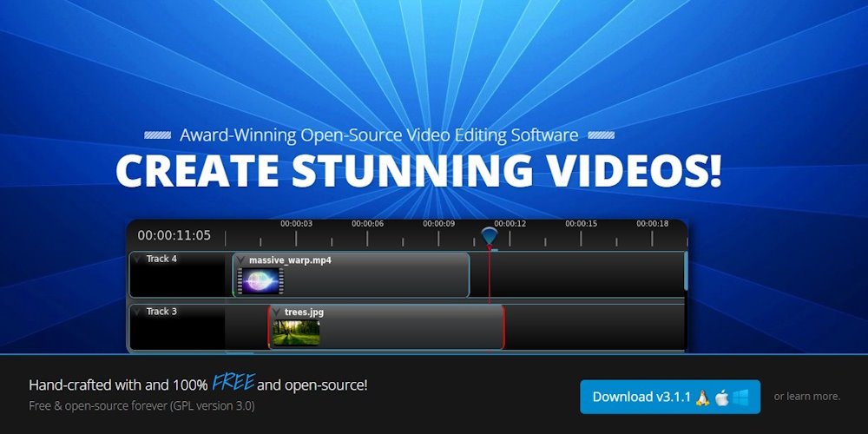Viewport: 868px width, 434px height.
Task: Select the Track 4 label
Action: coord(161,259)
